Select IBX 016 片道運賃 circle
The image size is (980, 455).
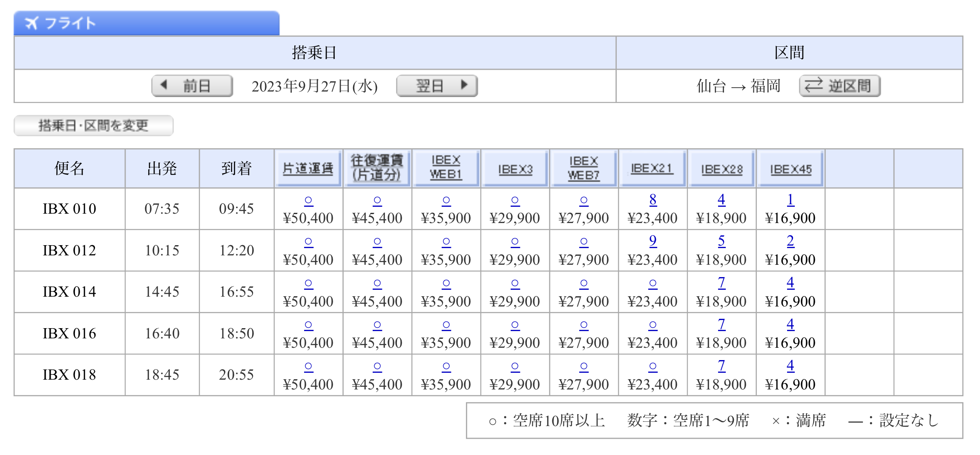308,325
